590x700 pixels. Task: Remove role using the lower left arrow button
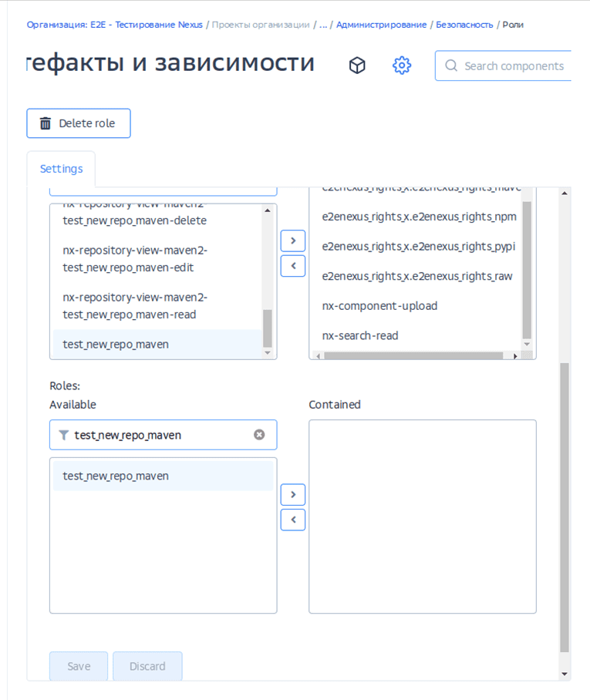click(293, 520)
